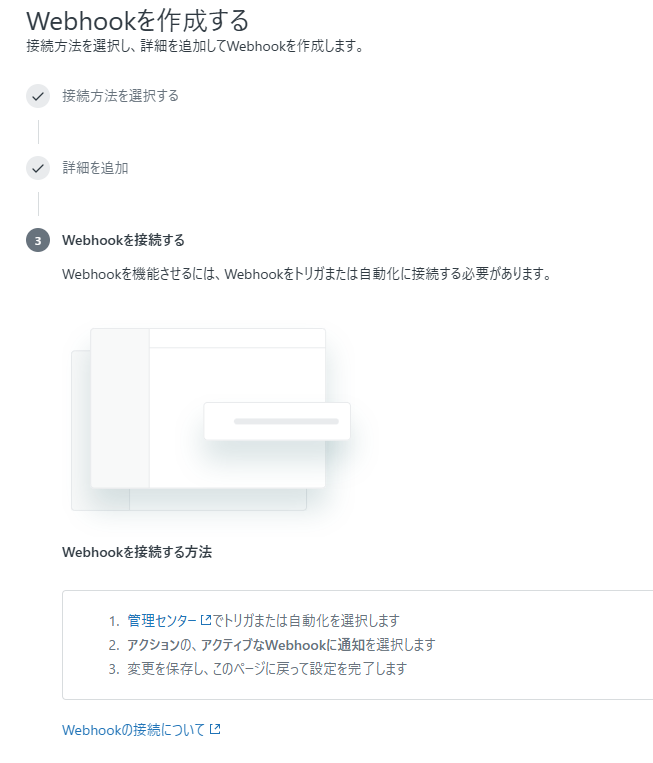Click instruction step 3 変更を保存し

click(258, 669)
